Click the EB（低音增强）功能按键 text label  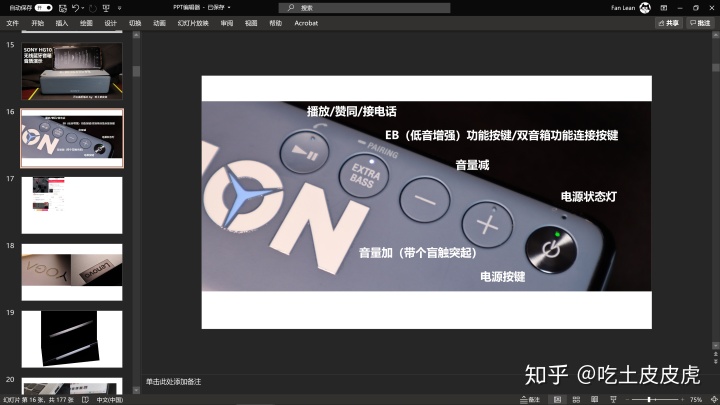(x=501, y=135)
